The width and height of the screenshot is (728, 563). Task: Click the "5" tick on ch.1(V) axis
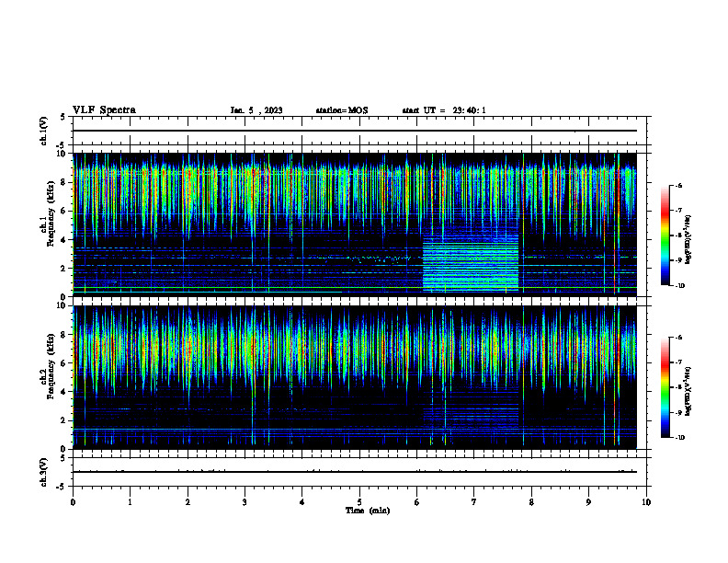point(63,117)
